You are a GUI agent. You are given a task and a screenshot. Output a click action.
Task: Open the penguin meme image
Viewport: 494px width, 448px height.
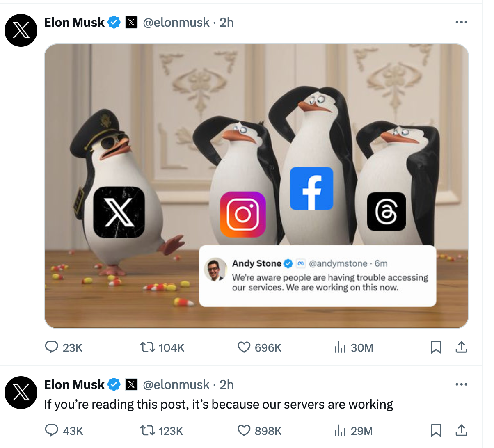(x=256, y=186)
